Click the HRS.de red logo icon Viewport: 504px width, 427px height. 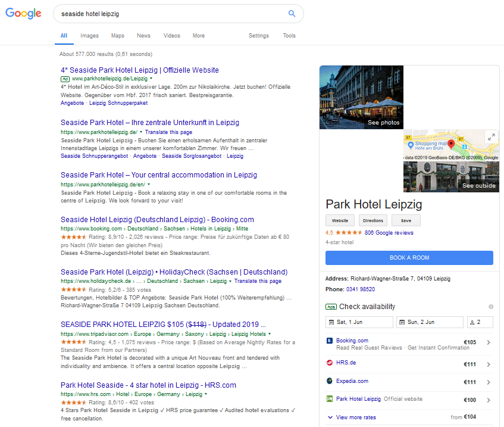tap(330, 362)
